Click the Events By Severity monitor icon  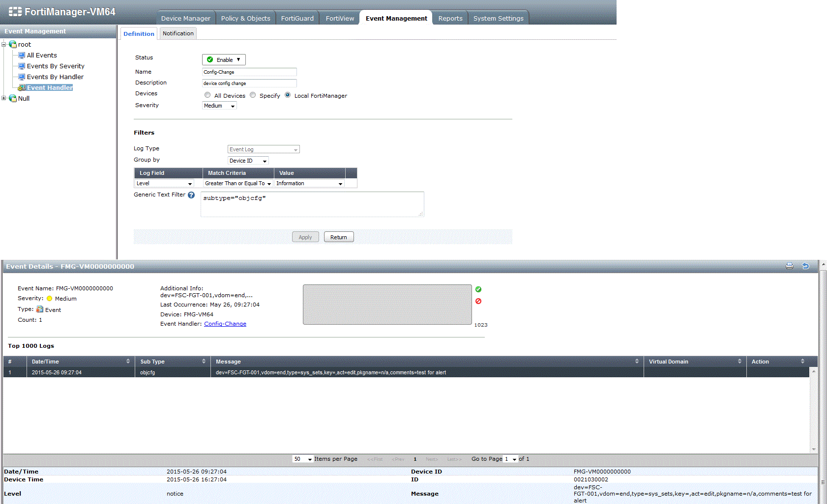[x=22, y=66]
